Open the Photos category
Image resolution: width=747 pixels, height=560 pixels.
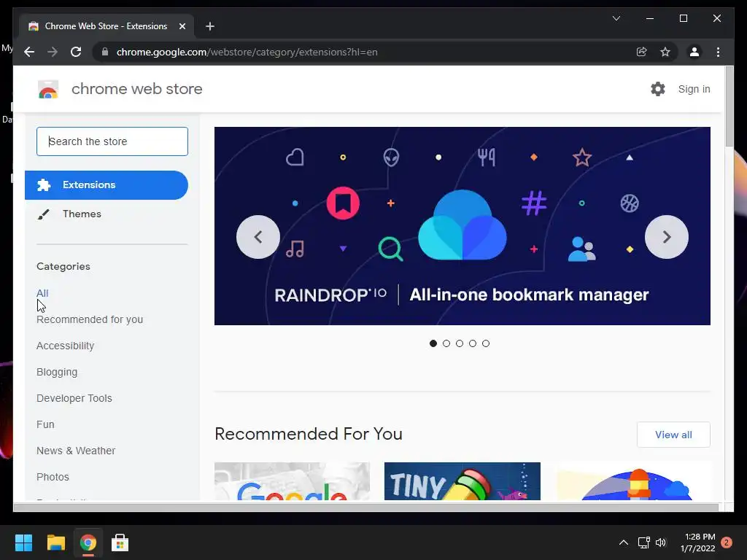click(53, 477)
